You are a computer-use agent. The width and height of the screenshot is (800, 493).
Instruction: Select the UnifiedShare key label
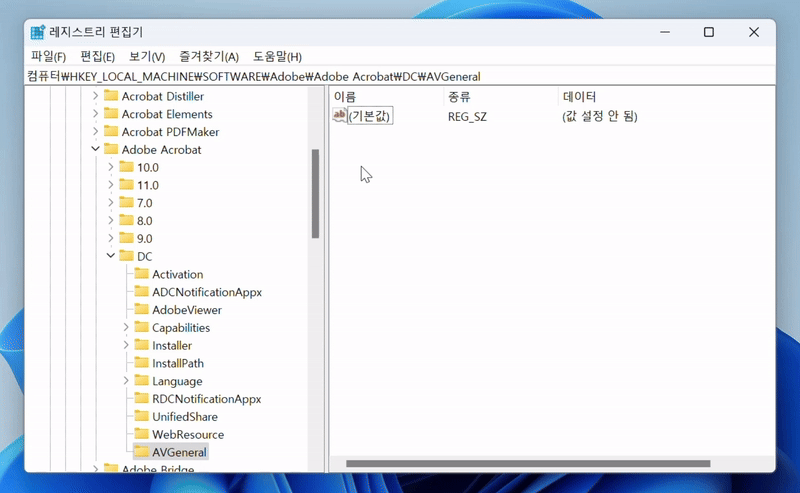pyautogui.click(x=185, y=417)
